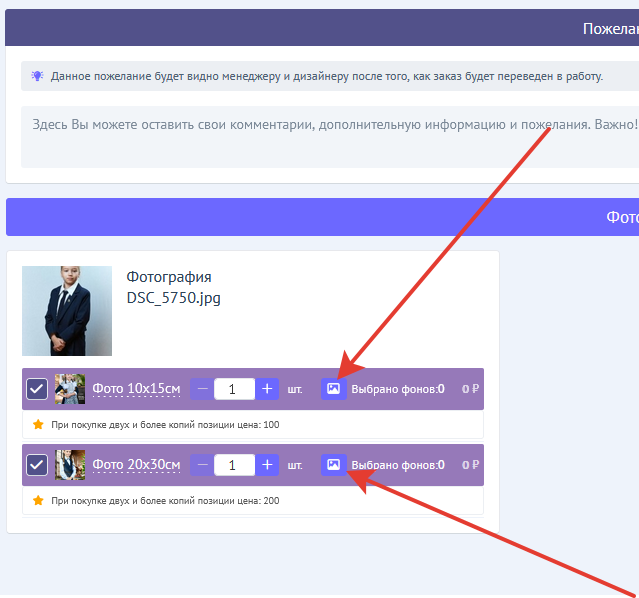Uncheck the Фото 10x15см checkbox
Screen dimensions: 639x598
click(x=37, y=389)
